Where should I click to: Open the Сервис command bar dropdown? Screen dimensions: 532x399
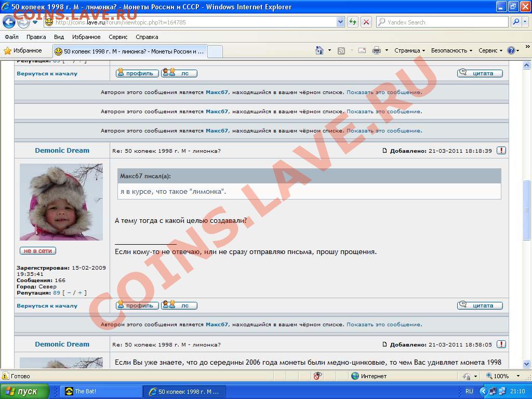point(490,50)
